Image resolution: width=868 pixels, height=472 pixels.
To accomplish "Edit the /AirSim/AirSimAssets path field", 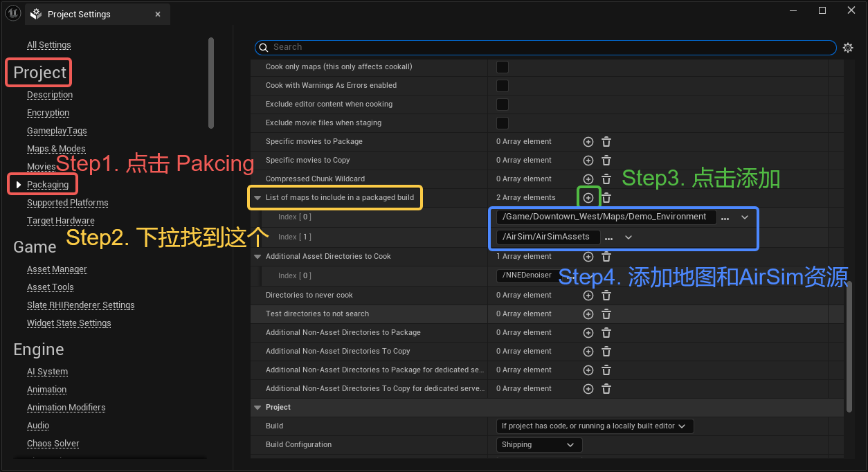I will tap(548, 237).
